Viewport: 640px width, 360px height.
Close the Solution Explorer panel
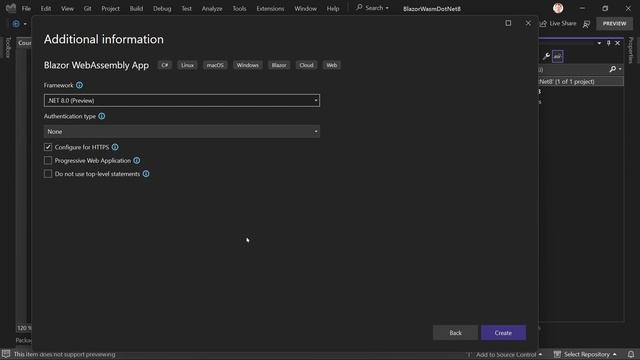coord(618,43)
